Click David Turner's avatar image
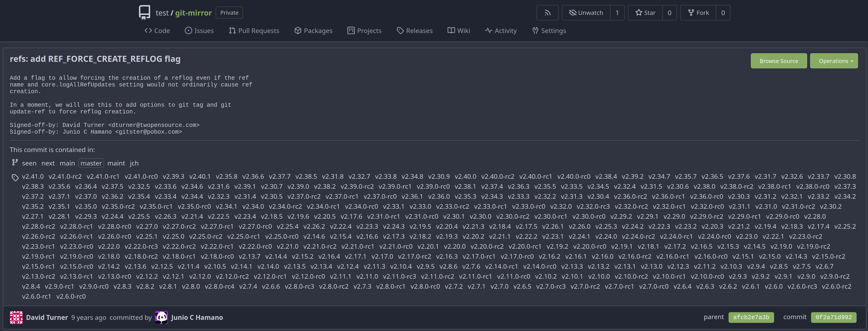Viewport: 868px width, 331px height. [x=16, y=317]
